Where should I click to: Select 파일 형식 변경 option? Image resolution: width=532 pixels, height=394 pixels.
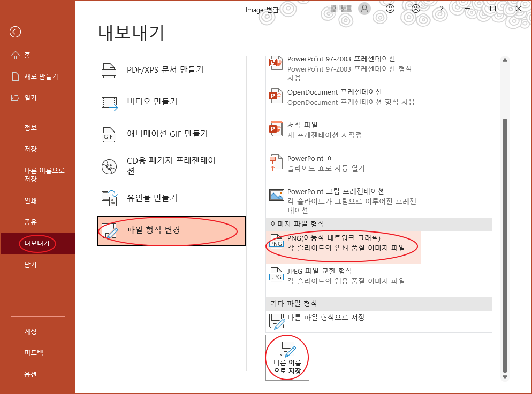[171, 231]
